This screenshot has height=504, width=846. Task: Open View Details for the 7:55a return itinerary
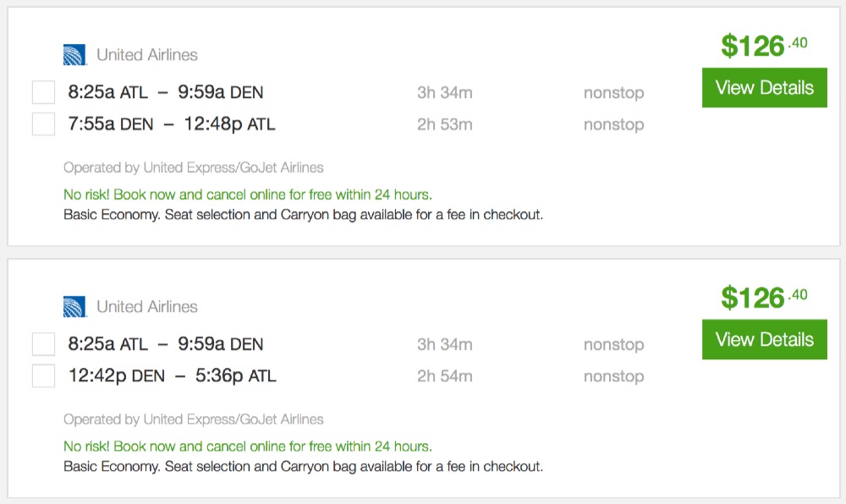[x=764, y=88]
